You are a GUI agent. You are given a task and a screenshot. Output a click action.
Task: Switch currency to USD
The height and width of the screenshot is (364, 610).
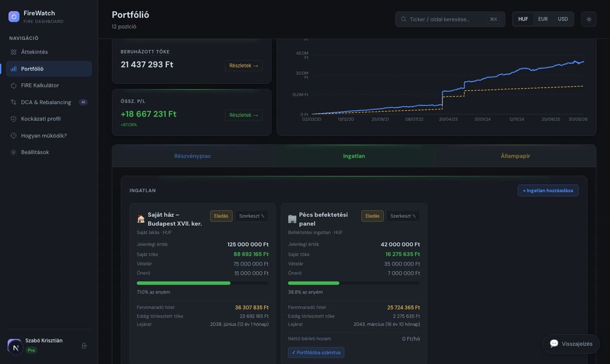point(563,19)
